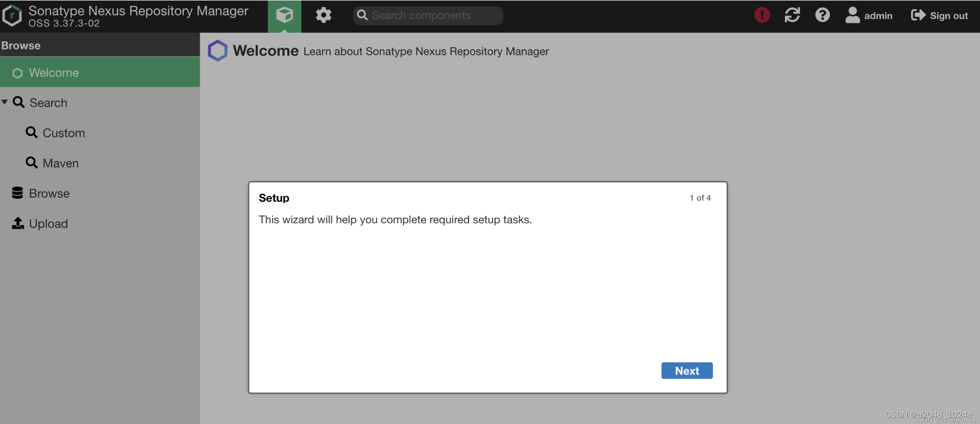Click the red system status alert icon

[x=762, y=15]
